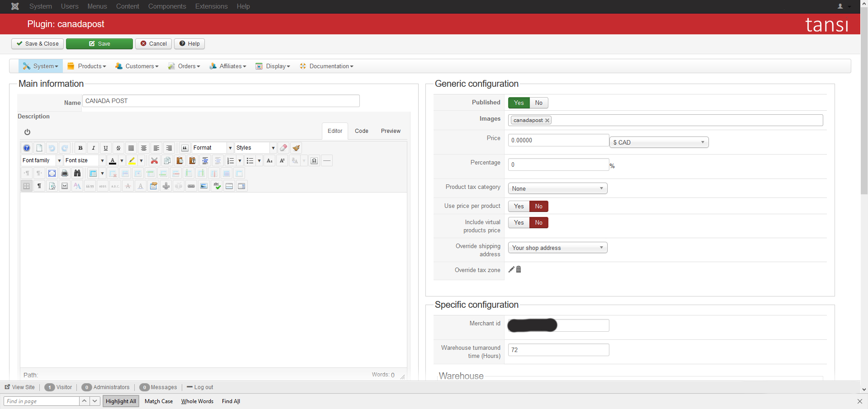Pick the yellow highlight color swatch
The height and width of the screenshot is (409, 868).
coord(132,160)
